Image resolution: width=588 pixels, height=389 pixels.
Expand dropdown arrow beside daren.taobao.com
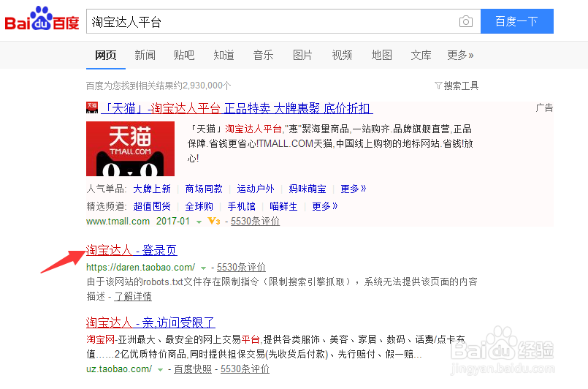(x=204, y=268)
